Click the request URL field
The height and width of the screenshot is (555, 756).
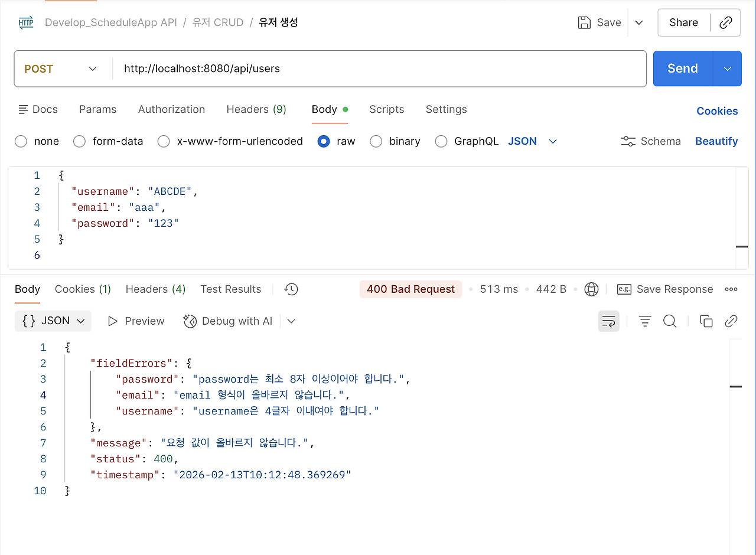(x=379, y=68)
